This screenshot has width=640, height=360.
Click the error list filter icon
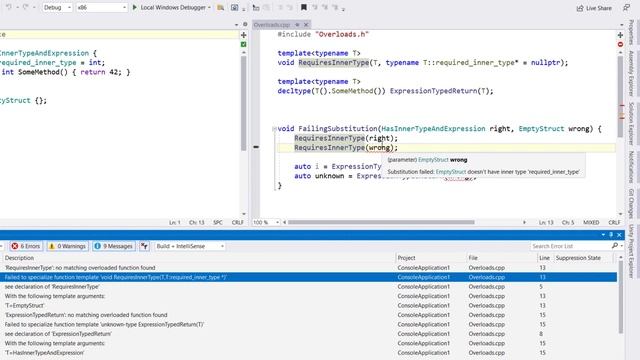tap(144, 246)
